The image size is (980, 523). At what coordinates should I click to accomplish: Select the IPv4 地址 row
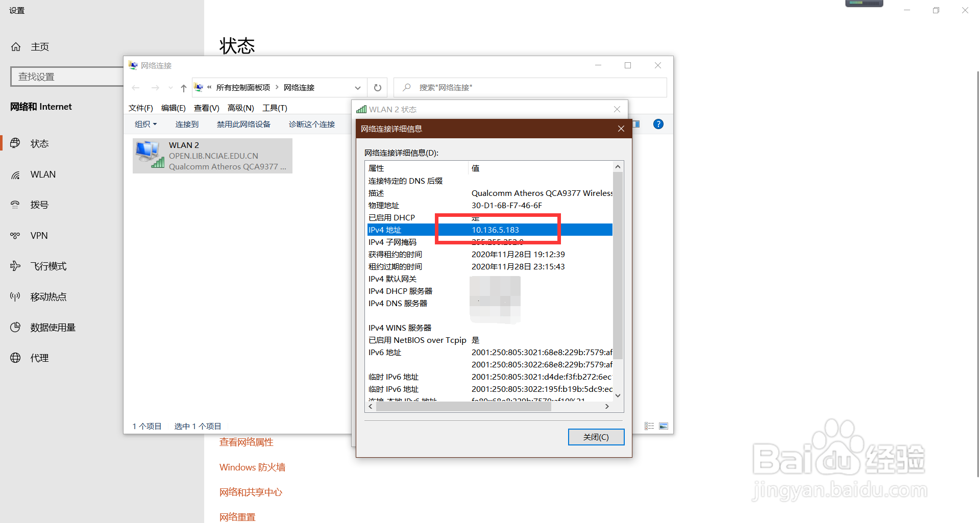(x=490, y=230)
